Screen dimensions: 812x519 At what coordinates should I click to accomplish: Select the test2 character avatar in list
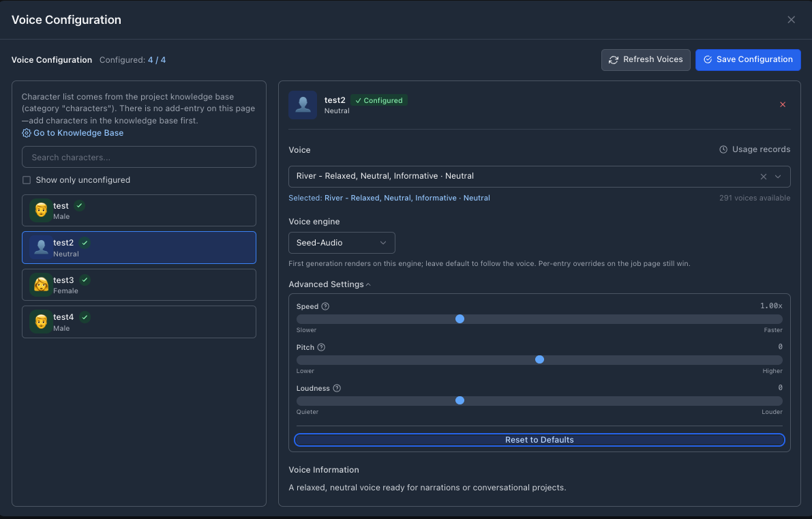pos(41,247)
